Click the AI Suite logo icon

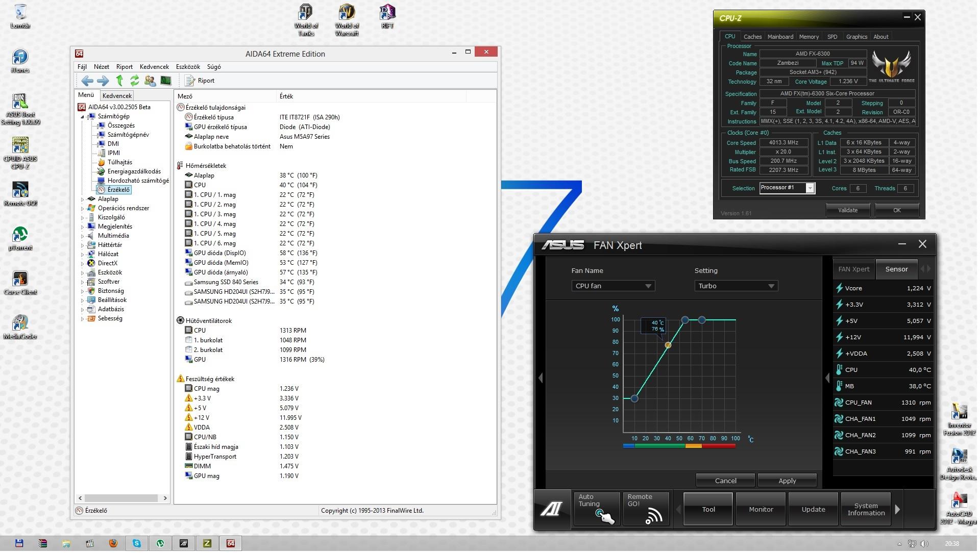pos(552,509)
